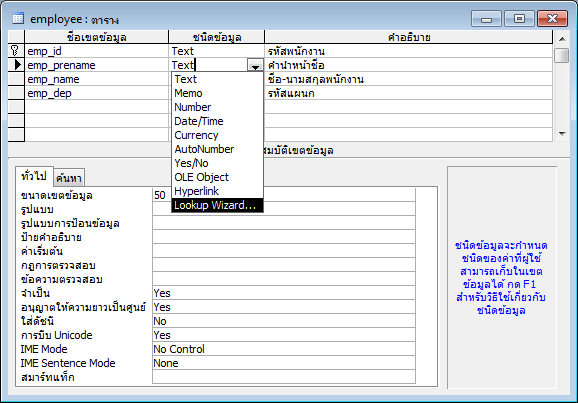Image resolution: width=578 pixels, height=403 pixels.
Task: Maximize the employee table window
Action: [519, 18]
